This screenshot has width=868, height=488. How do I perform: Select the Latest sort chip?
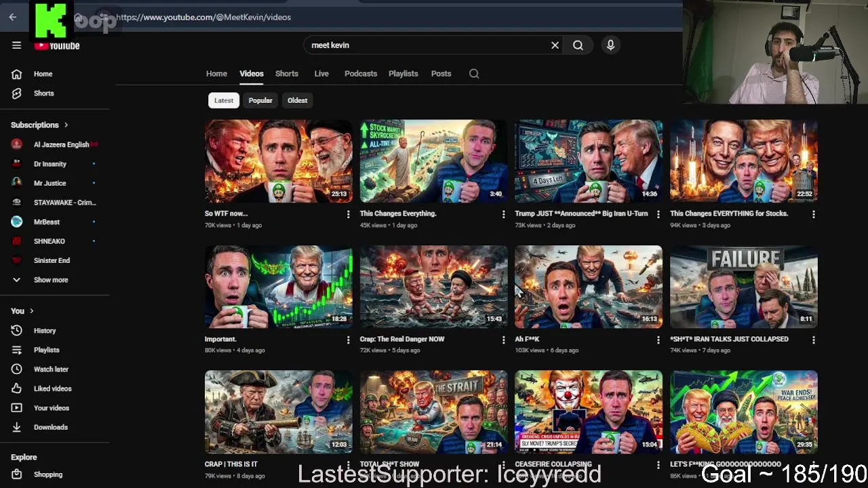click(x=224, y=100)
